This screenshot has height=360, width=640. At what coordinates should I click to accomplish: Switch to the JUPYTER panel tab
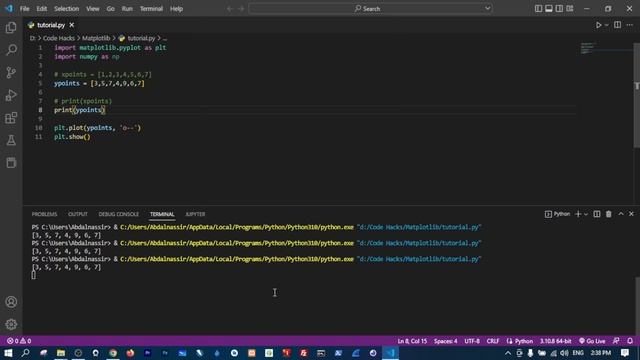coord(195,214)
